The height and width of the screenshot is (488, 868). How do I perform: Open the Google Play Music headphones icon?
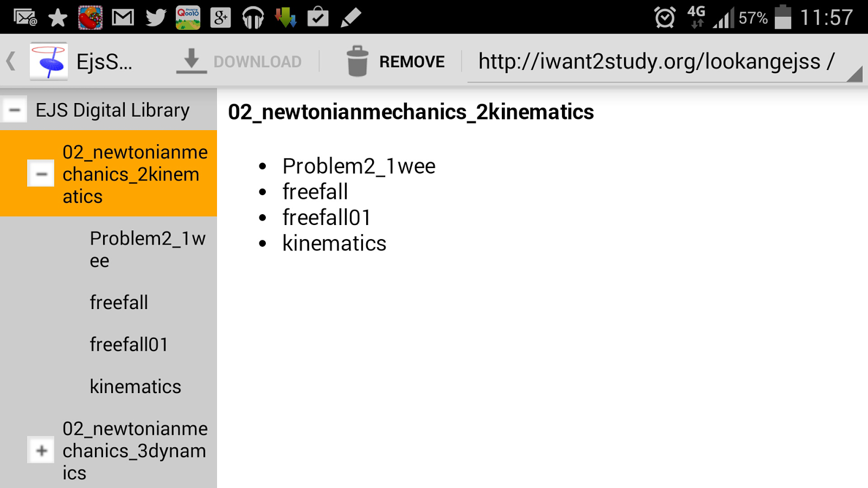tap(253, 17)
